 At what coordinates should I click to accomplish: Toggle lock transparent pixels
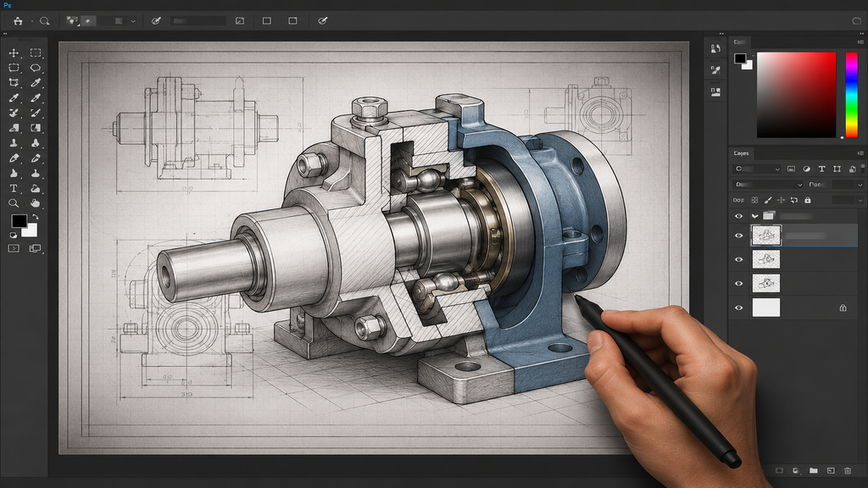754,200
